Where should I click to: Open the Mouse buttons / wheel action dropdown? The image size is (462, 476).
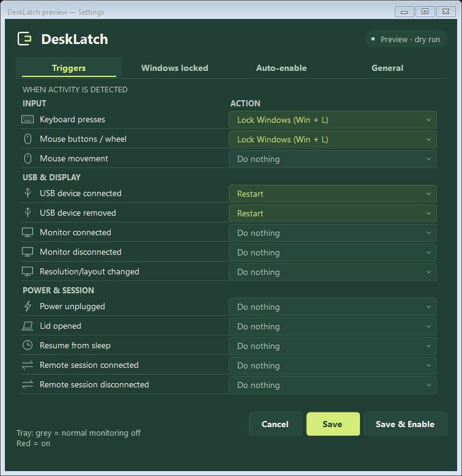(332, 139)
